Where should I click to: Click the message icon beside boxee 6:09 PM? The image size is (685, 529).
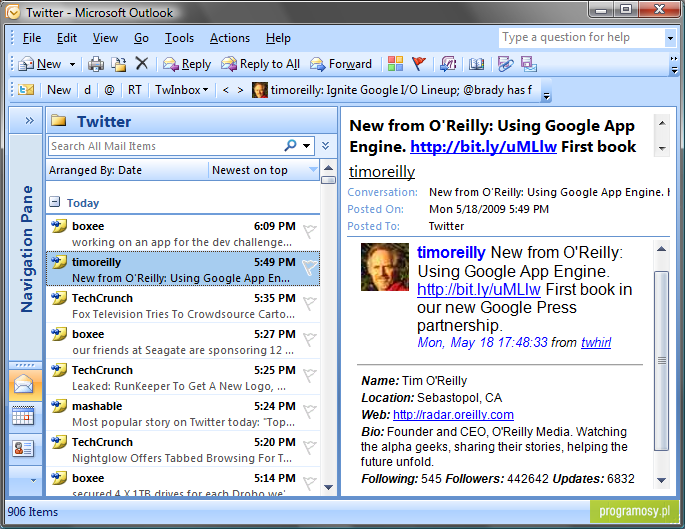(x=59, y=226)
